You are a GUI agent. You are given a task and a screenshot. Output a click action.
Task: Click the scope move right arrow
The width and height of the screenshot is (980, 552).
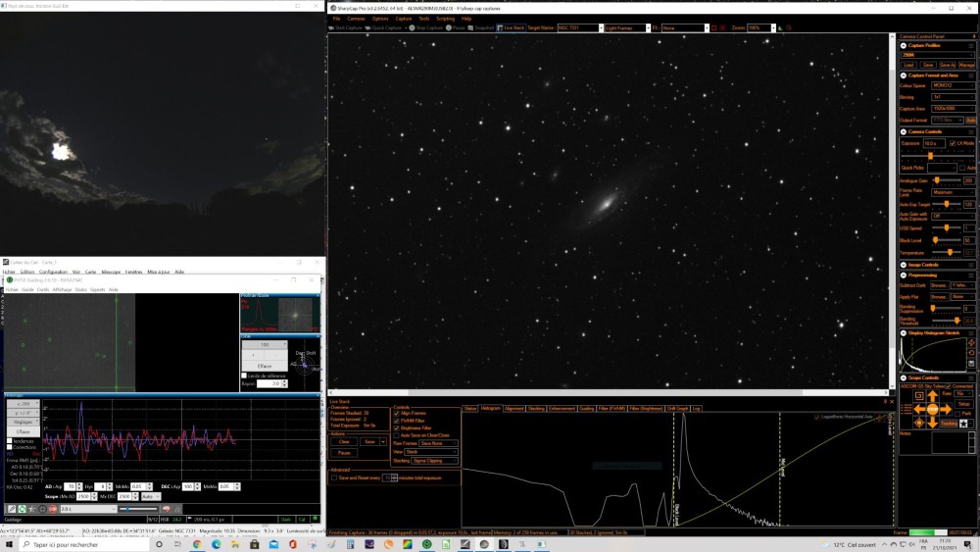coord(947,410)
